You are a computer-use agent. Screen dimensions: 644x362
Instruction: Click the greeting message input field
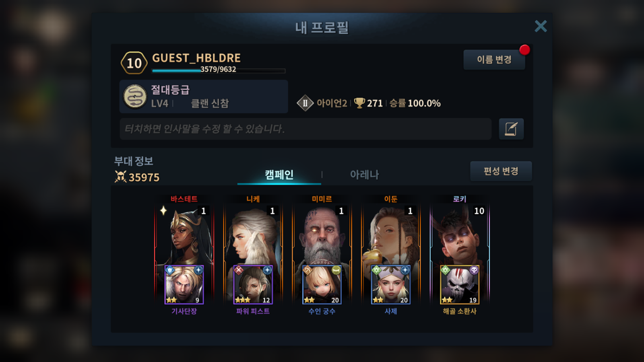tap(305, 129)
